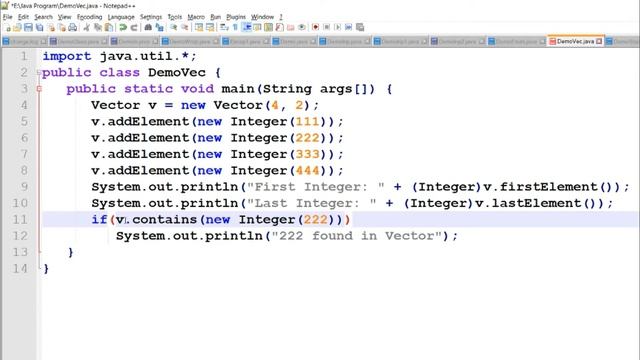
Task: Open User Defined Language icon
Action: click(258, 27)
